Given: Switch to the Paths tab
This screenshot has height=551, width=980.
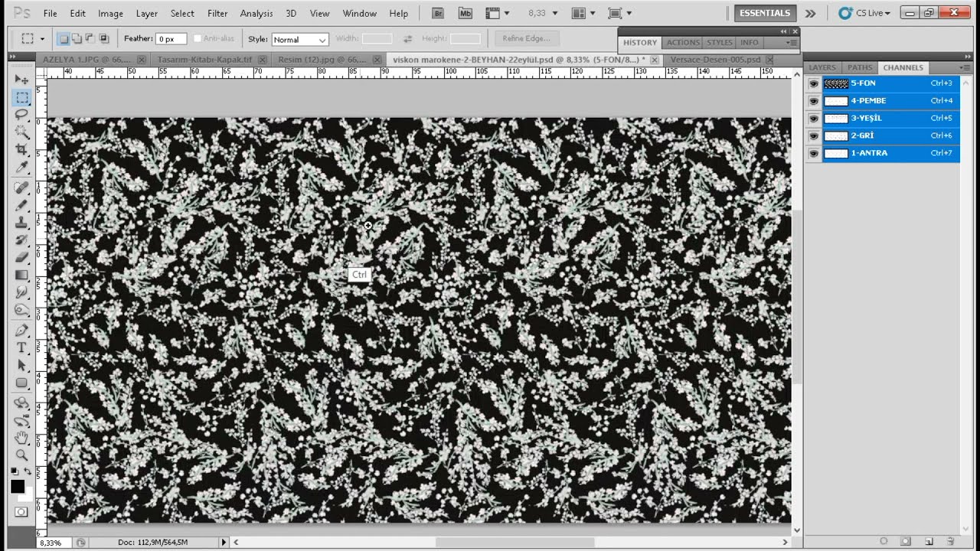Looking at the screenshot, I should coord(860,67).
